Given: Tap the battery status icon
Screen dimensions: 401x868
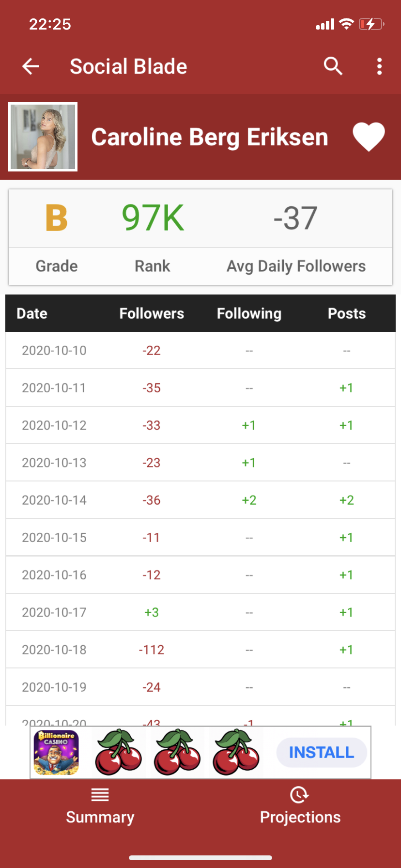Looking at the screenshot, I should click(371, 24).
